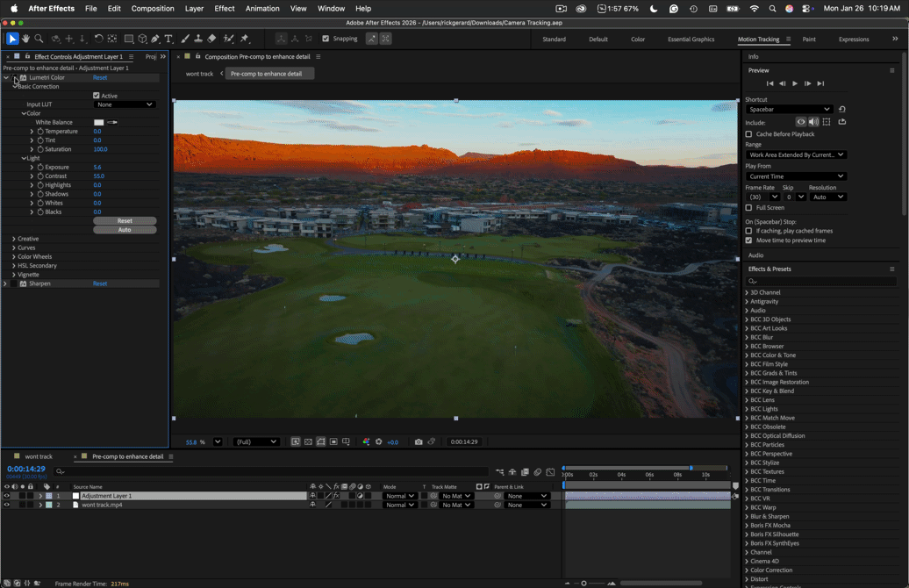909x588 pixels.
Task: Click the Auto button under Light
Action: point(125,230)
